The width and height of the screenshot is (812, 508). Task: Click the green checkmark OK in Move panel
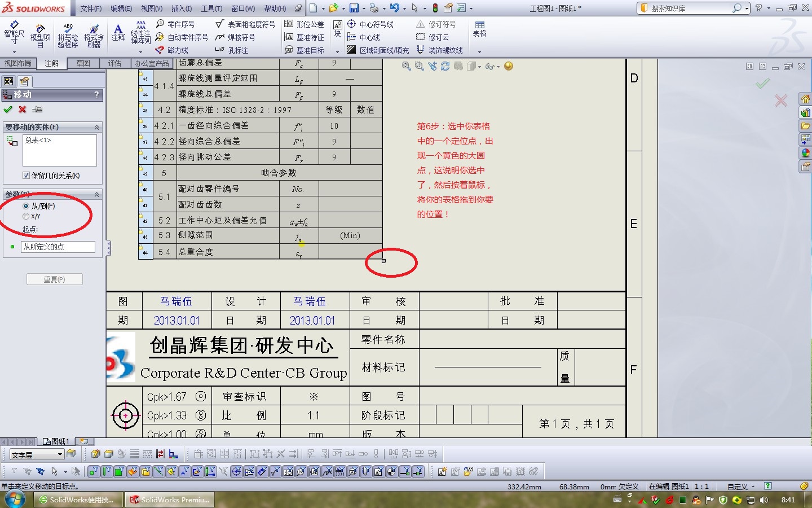coord(8,110)
